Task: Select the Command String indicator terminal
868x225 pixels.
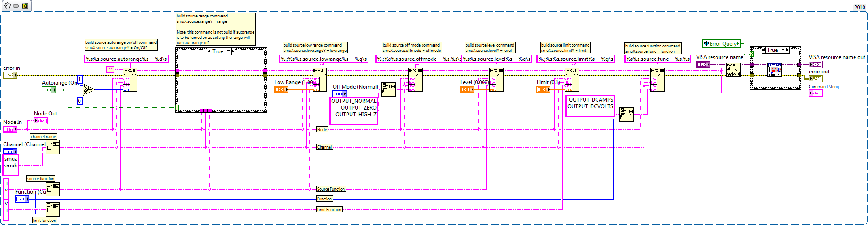Action: coord(816,93)
